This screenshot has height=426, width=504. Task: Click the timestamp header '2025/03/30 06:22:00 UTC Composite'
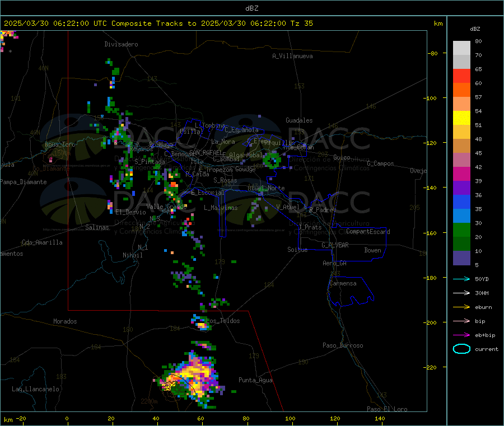tap(77, 24)
